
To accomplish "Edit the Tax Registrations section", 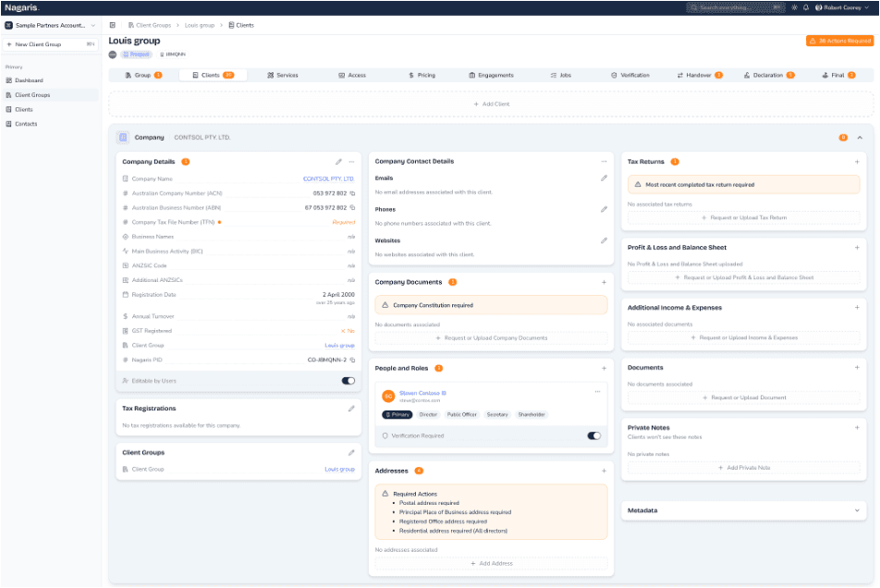I will click(x=351, y=408).
